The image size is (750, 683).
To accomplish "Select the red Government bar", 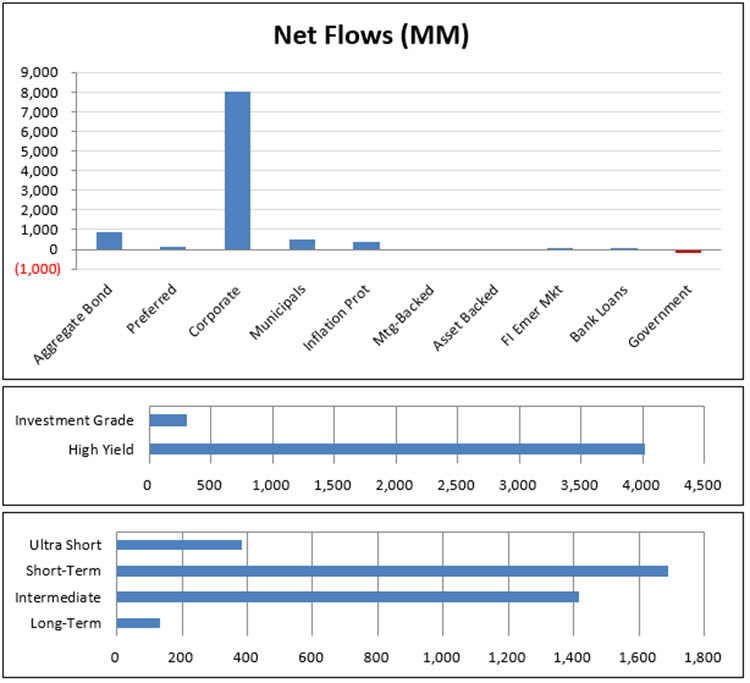I will 688,251.
